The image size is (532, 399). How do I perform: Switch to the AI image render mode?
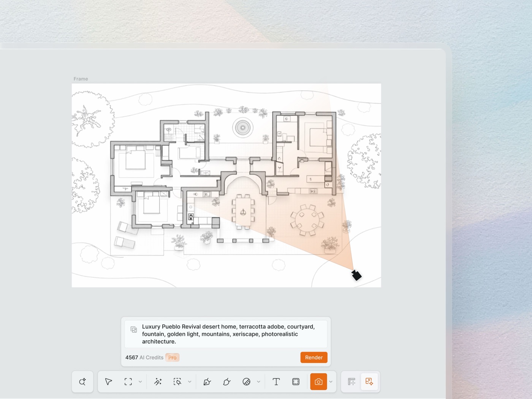(369, 382)
